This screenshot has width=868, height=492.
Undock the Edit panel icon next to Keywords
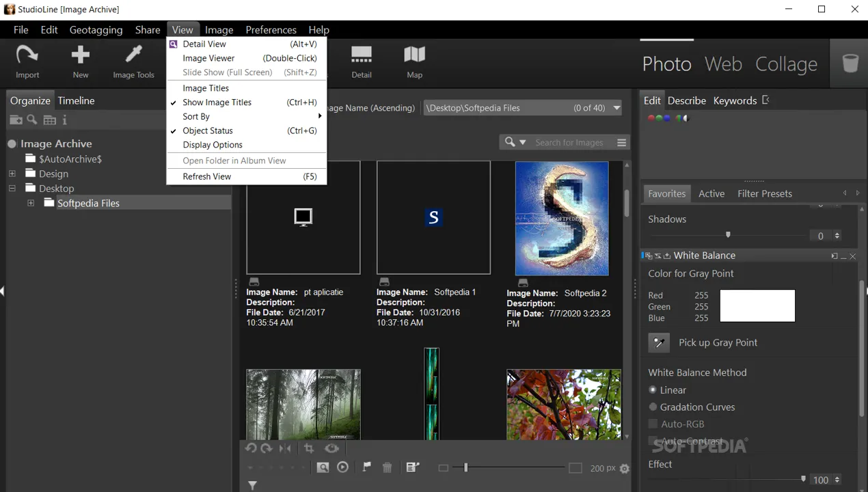[765, 100]
